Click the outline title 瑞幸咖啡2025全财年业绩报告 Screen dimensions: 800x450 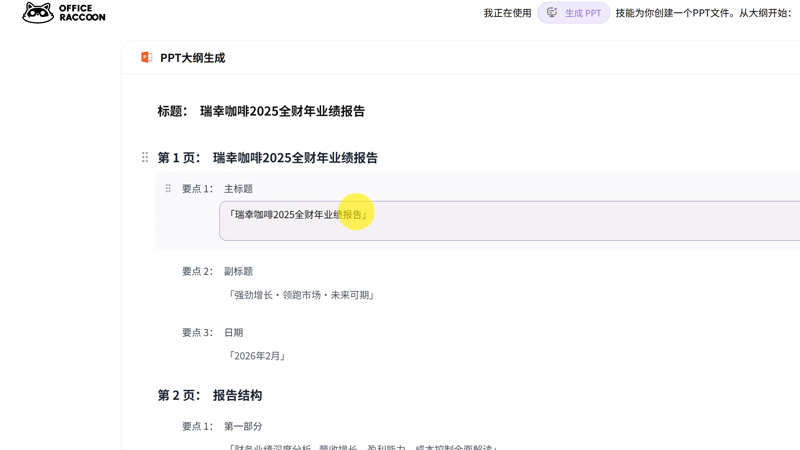click(x=282, y=111)
